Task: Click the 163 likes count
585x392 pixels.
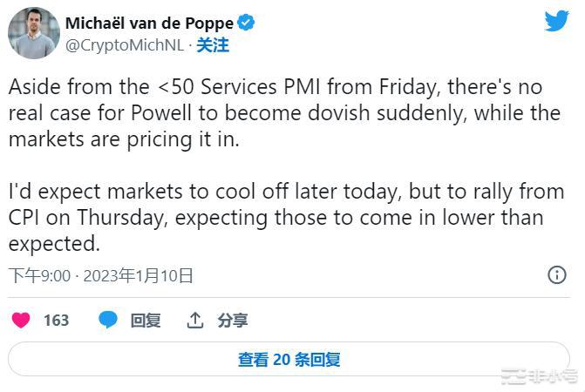Action: point(56,321)
